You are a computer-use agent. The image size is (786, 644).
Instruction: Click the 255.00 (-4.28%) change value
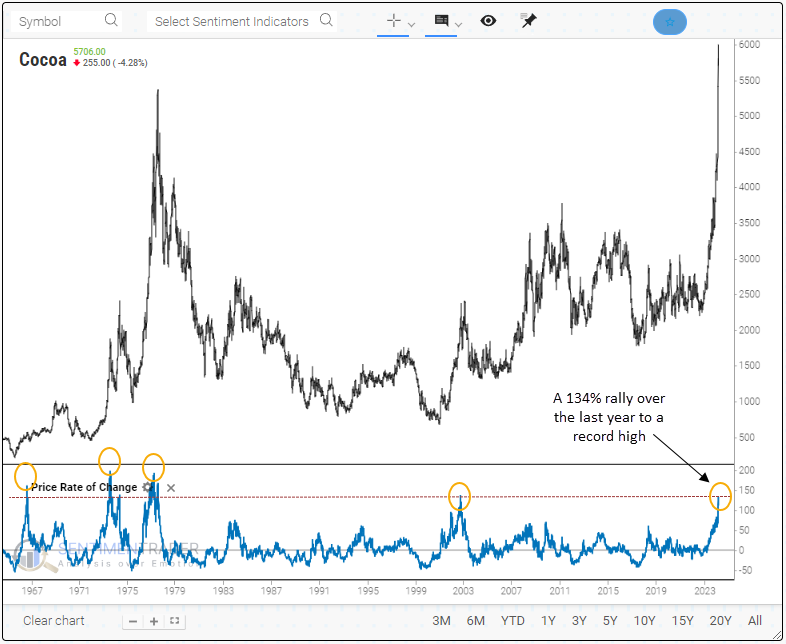[115, 63]
